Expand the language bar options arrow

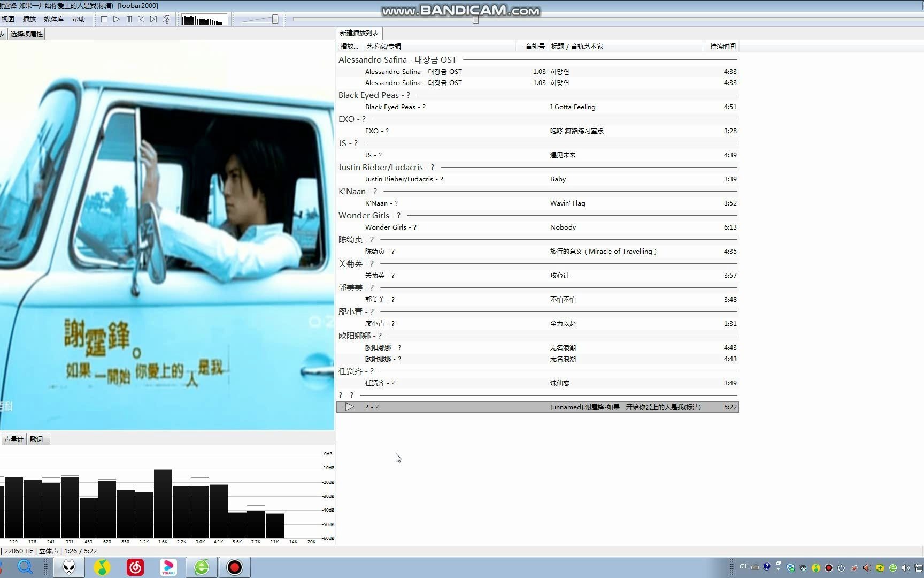click(778, 569)
